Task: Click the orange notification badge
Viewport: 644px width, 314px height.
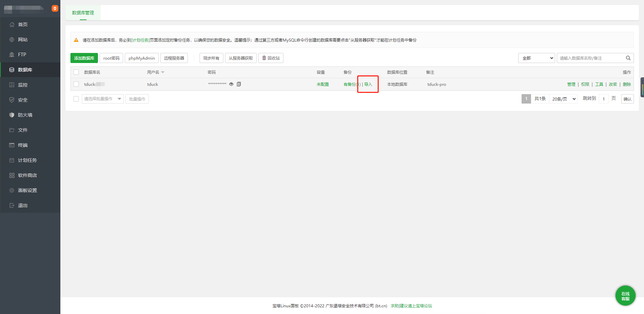Action: pos(55,8)
